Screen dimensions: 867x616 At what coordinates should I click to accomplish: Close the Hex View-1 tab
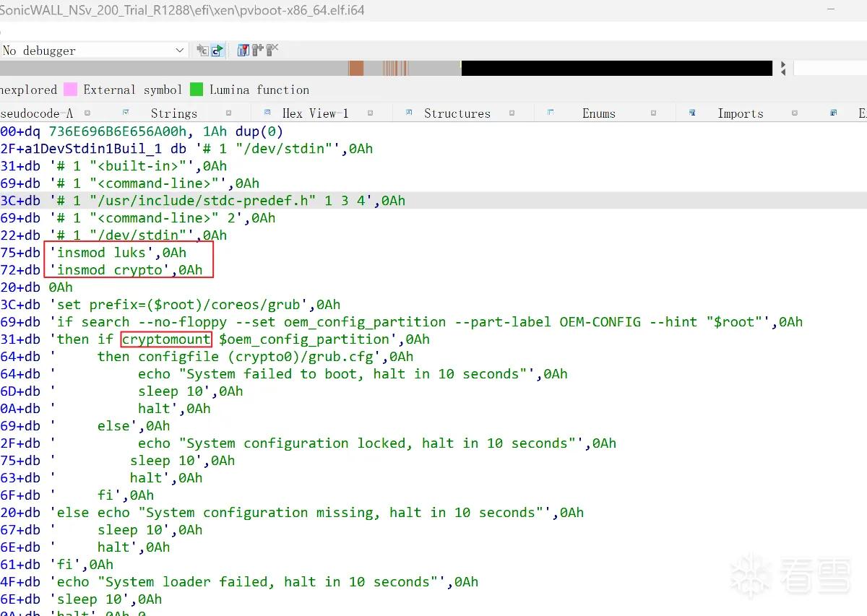tap(371, 113)
